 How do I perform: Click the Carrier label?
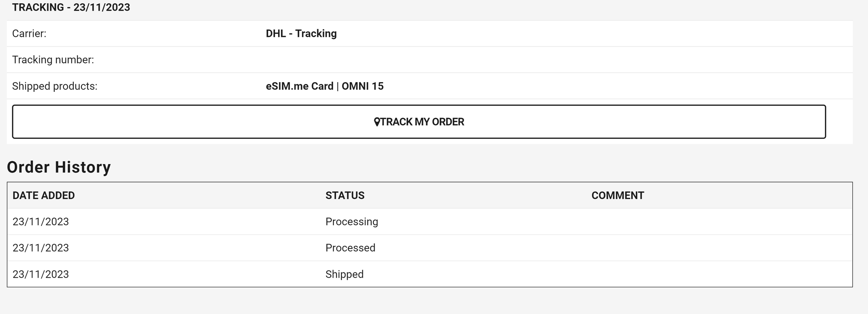pyautogui.click(x=29, y=33)
